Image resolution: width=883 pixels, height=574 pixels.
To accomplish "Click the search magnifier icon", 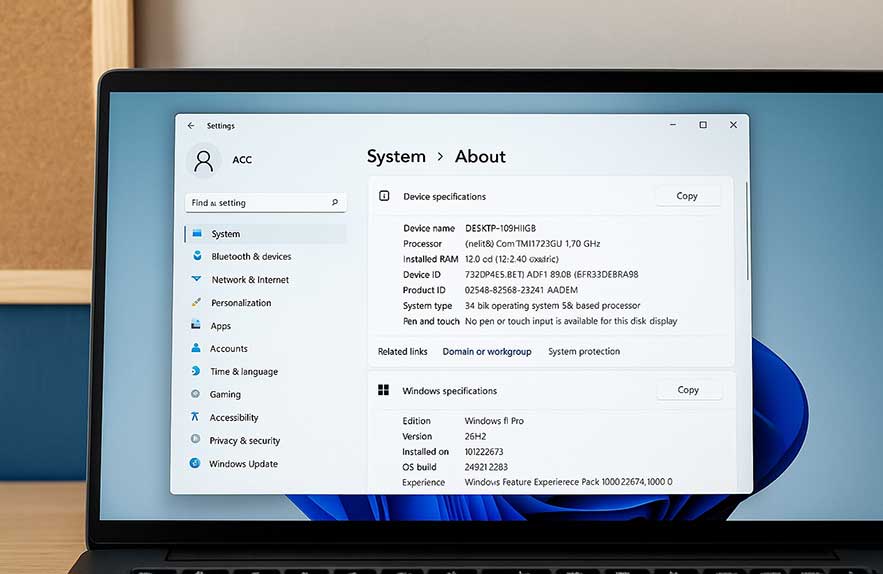I will coord(335,202).
